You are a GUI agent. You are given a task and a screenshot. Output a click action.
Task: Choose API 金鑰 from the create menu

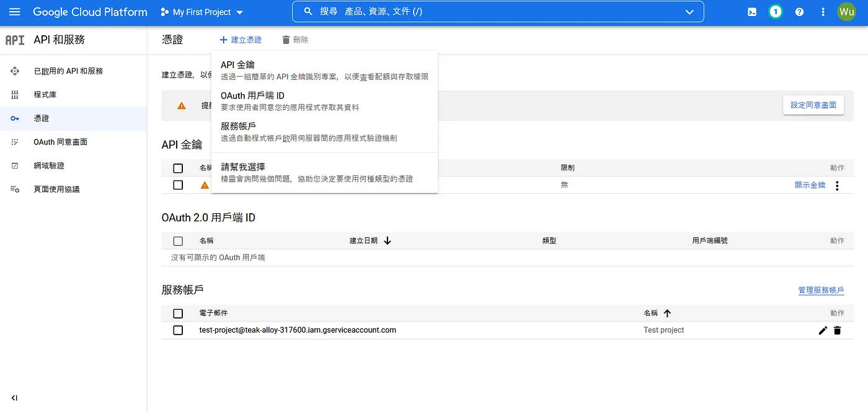(324, 71)
